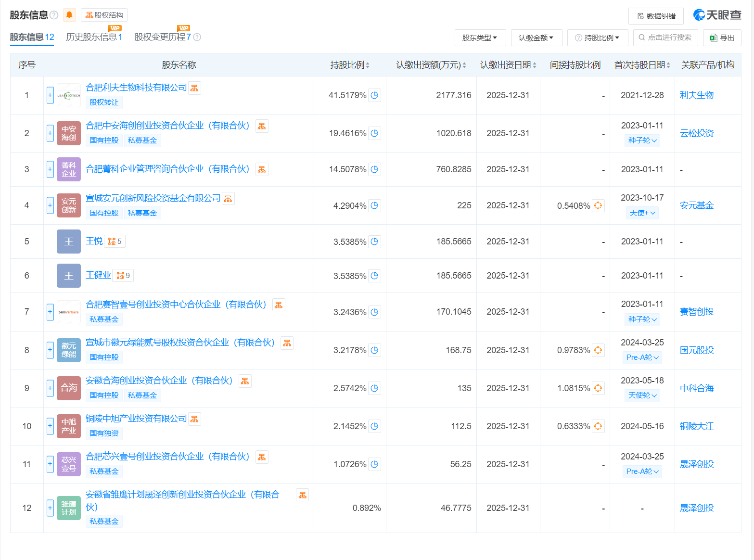754x560 pixels.
Task: Click pie chart icon beside 41.5179%
Action: pos(374,95)
